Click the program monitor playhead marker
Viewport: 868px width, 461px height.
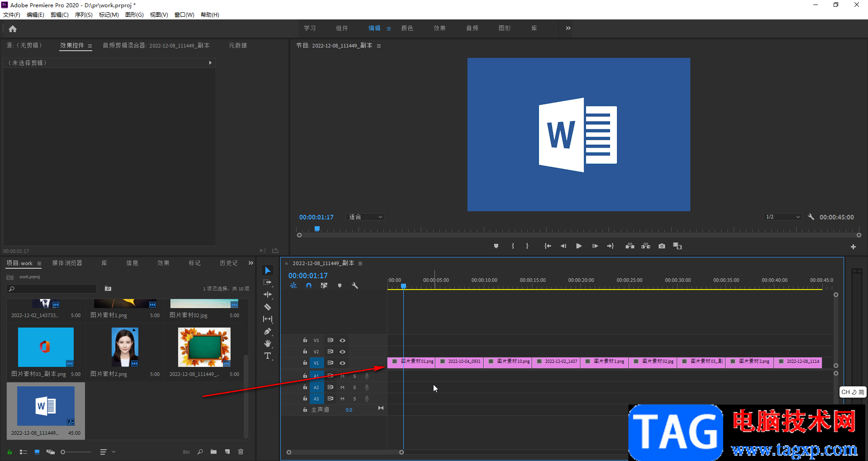[317, 229]
